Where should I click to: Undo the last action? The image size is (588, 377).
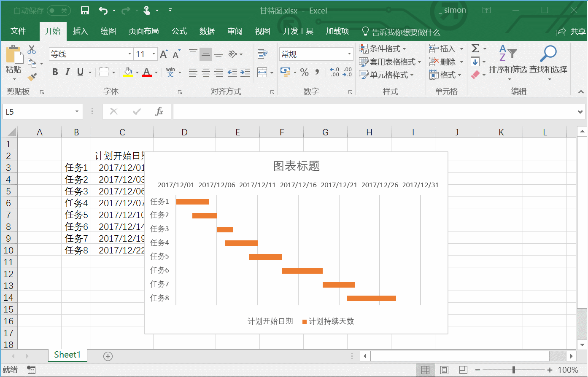[x=102, y=11]
